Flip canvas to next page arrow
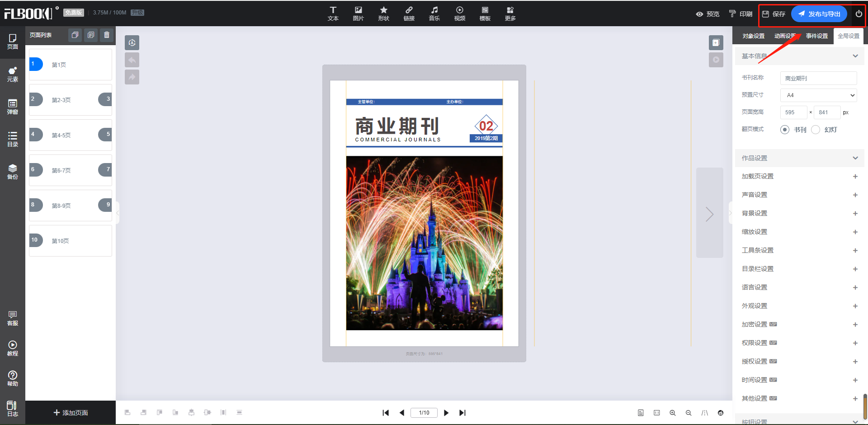This screenshot has width=868, height=425. tap(710, 213)
